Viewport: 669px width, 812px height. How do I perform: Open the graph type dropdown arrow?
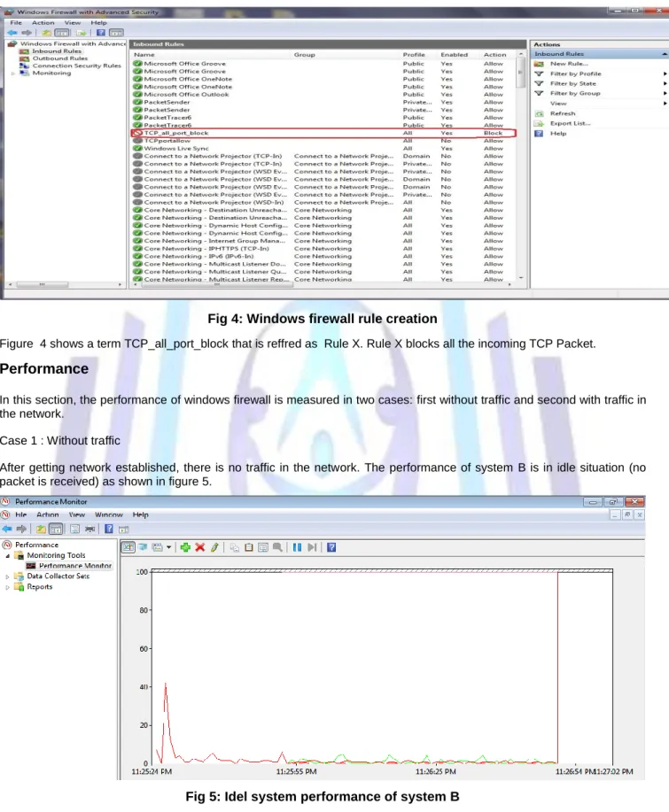169,547
